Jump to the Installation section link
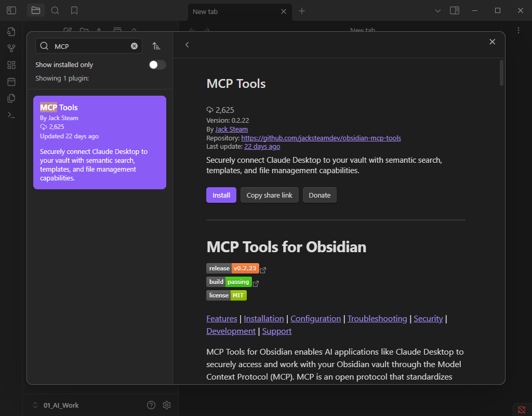Viewport: 532px width, 416px height. click(x=263, y=319)
